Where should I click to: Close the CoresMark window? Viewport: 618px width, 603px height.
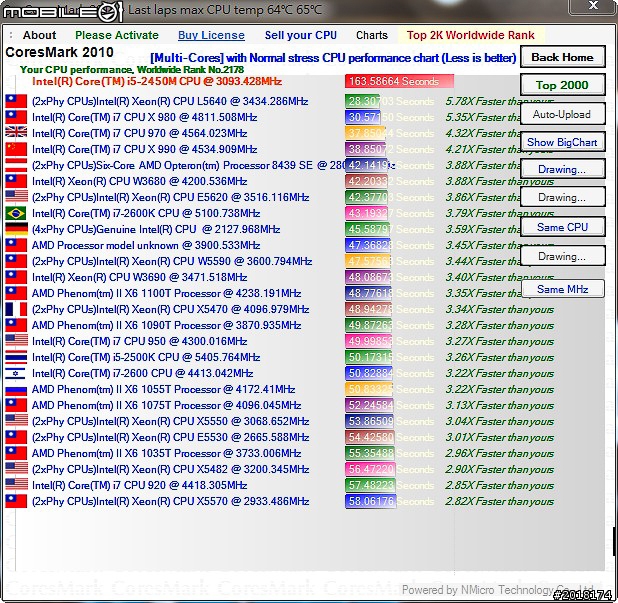593,6
